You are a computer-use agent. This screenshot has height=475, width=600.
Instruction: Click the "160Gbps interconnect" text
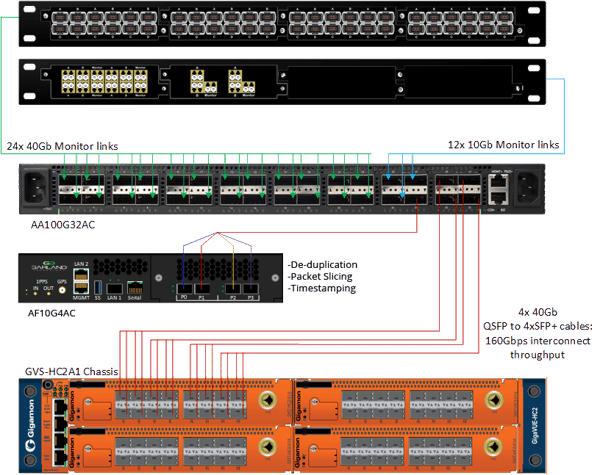click(538, 341)
